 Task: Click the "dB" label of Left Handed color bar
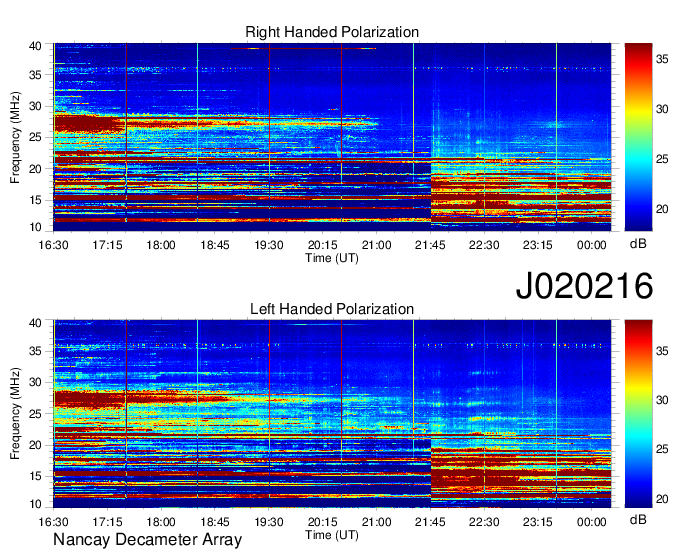tap(638, 520)
